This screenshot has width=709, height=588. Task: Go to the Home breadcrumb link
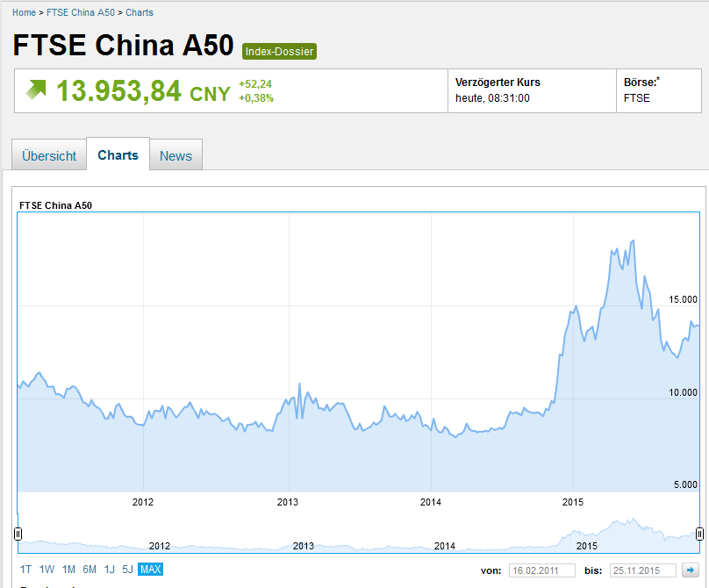pos(24,12)
